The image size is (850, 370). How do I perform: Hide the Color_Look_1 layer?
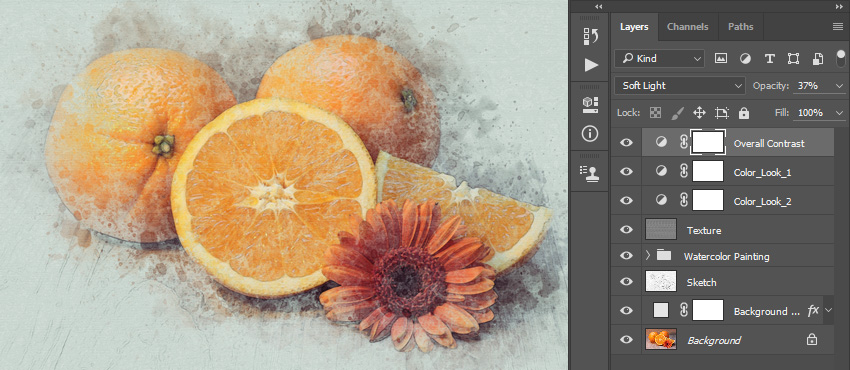[x=626, y=171]
